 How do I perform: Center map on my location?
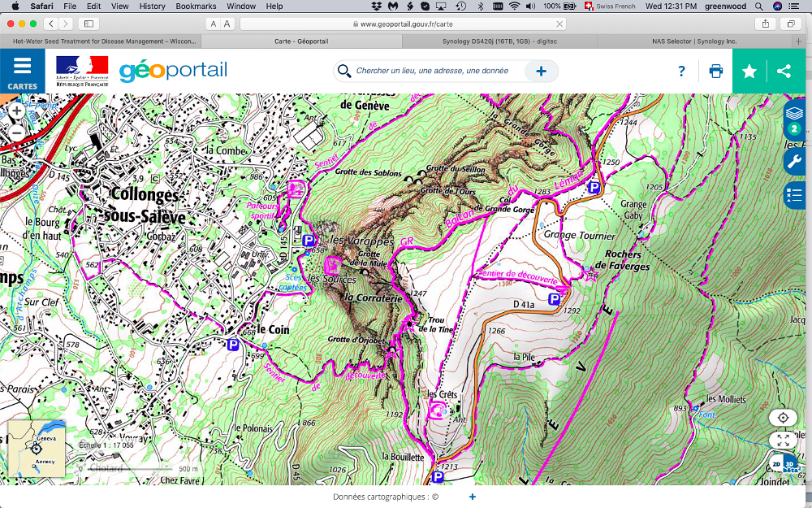pyautogui.click(x=783, y=418)
